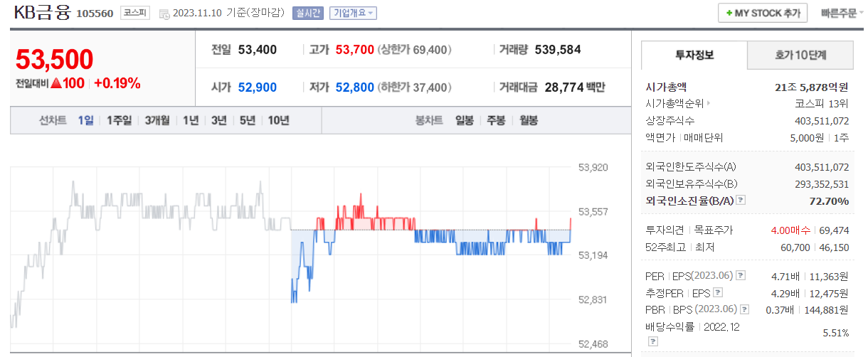Click the 실시간 badge
Viewport: 868px width, 357px height.
[307, 13]
